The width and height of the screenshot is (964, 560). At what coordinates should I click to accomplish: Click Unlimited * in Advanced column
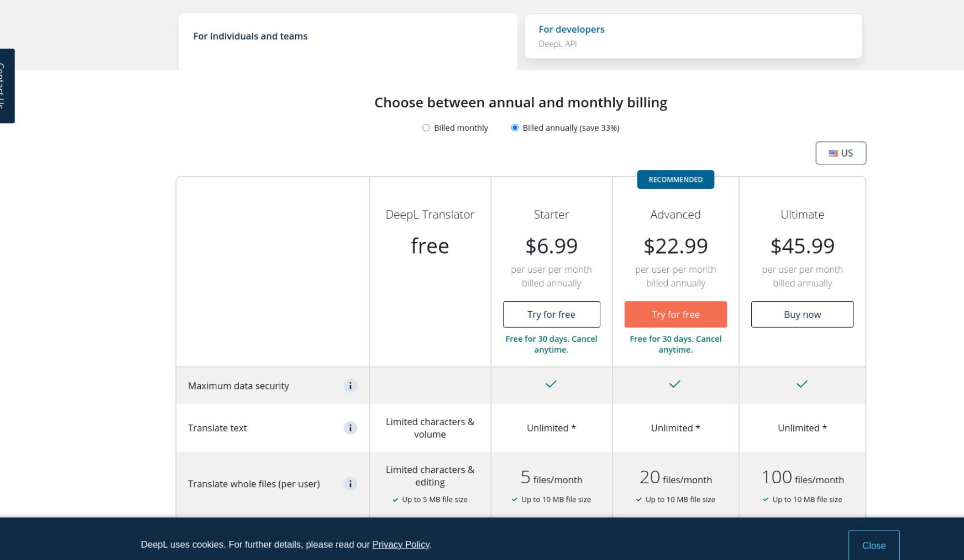(x=676, y=428)
